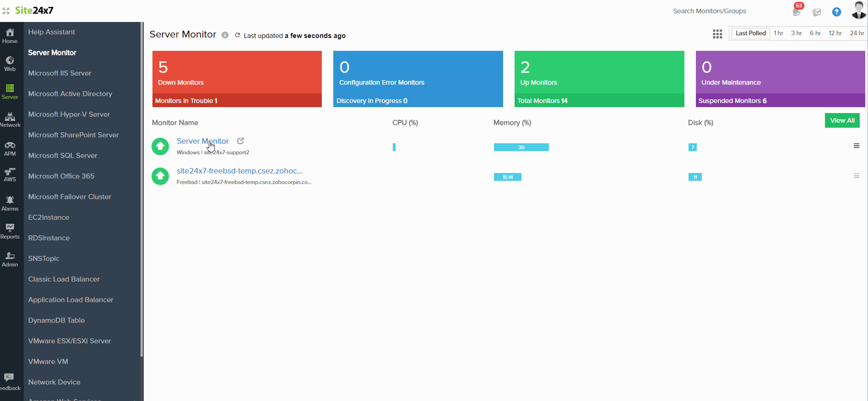Select VMware ESX/ESXi Server menu item
This screenshot has height=401, width=868.
(70, 341)
